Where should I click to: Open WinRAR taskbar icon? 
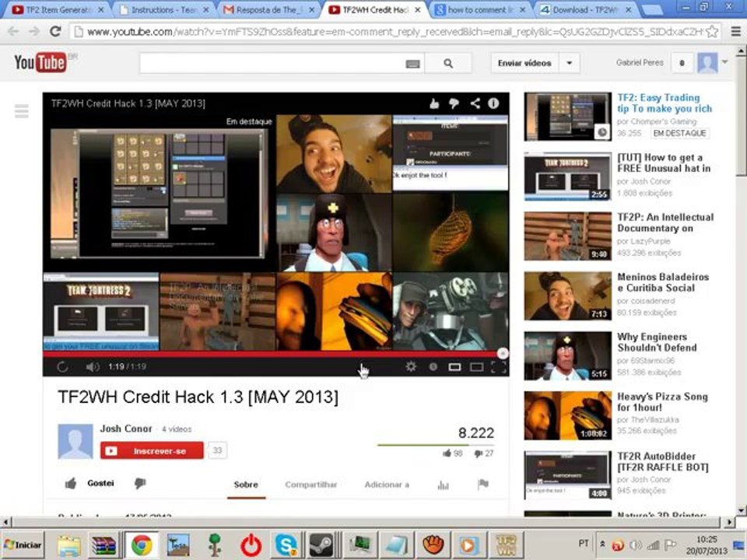(x=104, y=545)
